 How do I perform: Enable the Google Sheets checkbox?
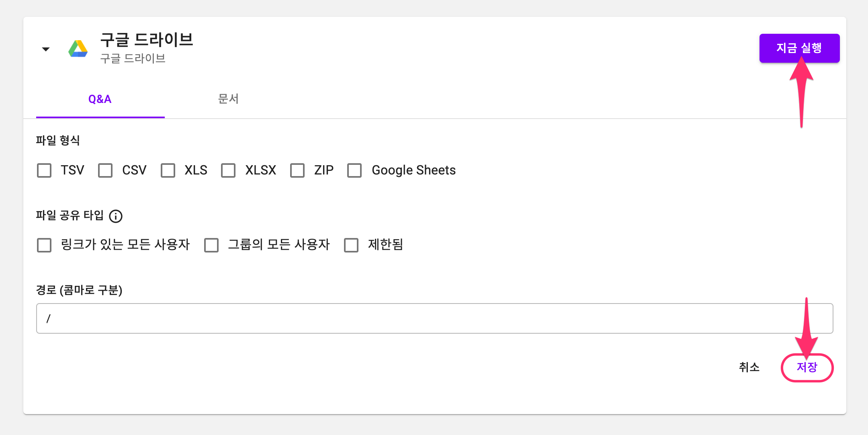[x=354, y=170]
